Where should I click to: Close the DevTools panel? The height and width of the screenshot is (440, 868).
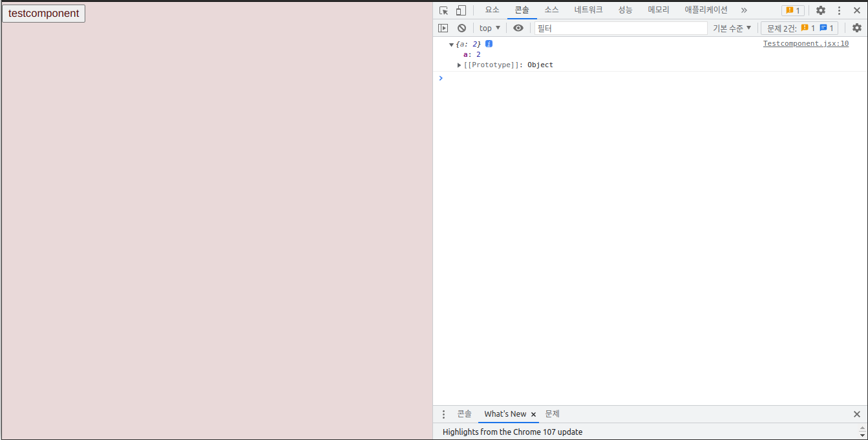pos(857,10)
